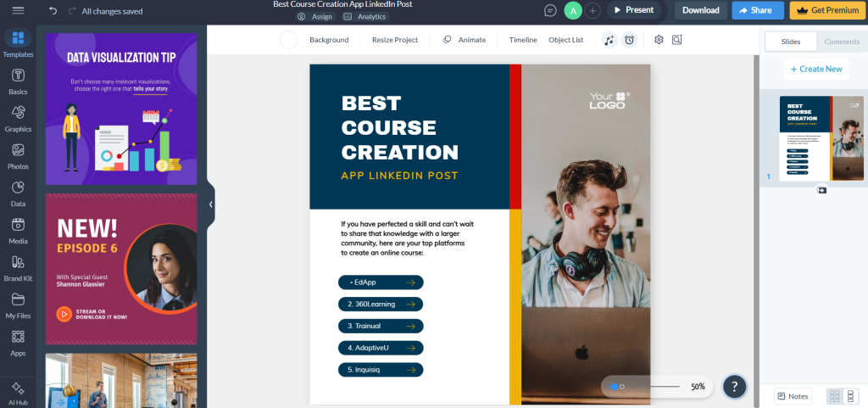868x408 pixels.
Task: Switch to the Comments tab
Action: [x=842, y=42]
